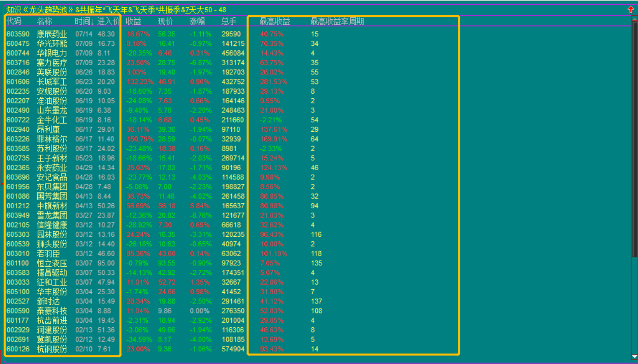Select the 塞力医疗 stock name
Image resolution: width=638 pixels, height=364 pixels.
[x=52, y=63]
